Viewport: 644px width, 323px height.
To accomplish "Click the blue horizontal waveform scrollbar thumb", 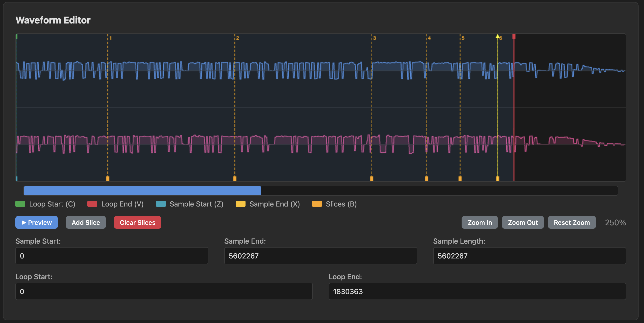I will [x=142, y=191].
